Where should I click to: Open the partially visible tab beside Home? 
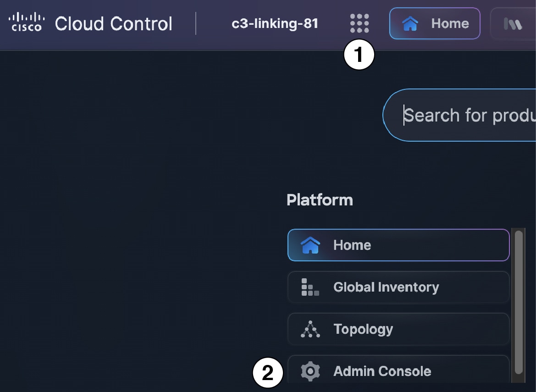tap(513, 23)
